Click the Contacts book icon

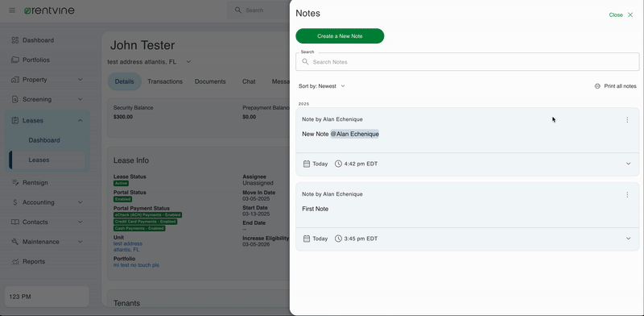tap(15, 222)
